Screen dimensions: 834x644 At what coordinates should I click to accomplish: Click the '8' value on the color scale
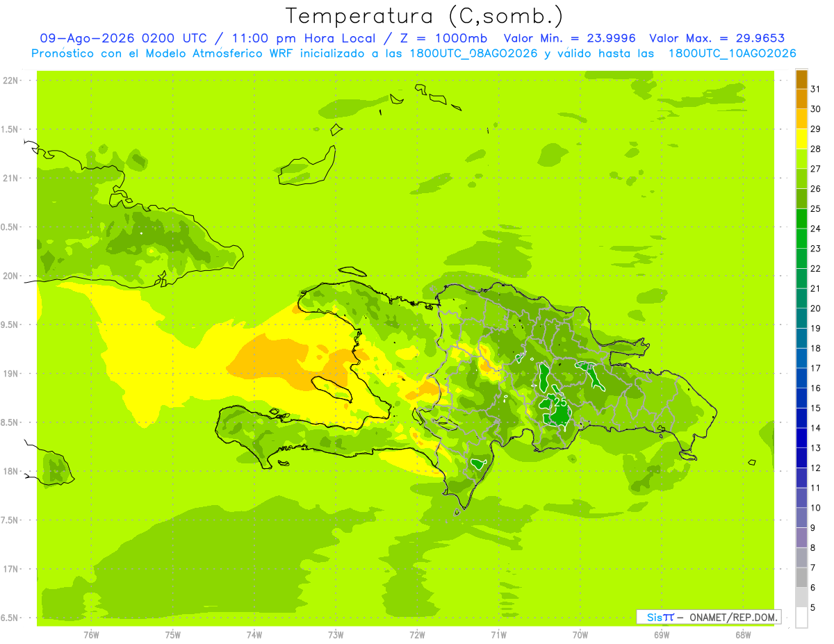tap(813, 548)
